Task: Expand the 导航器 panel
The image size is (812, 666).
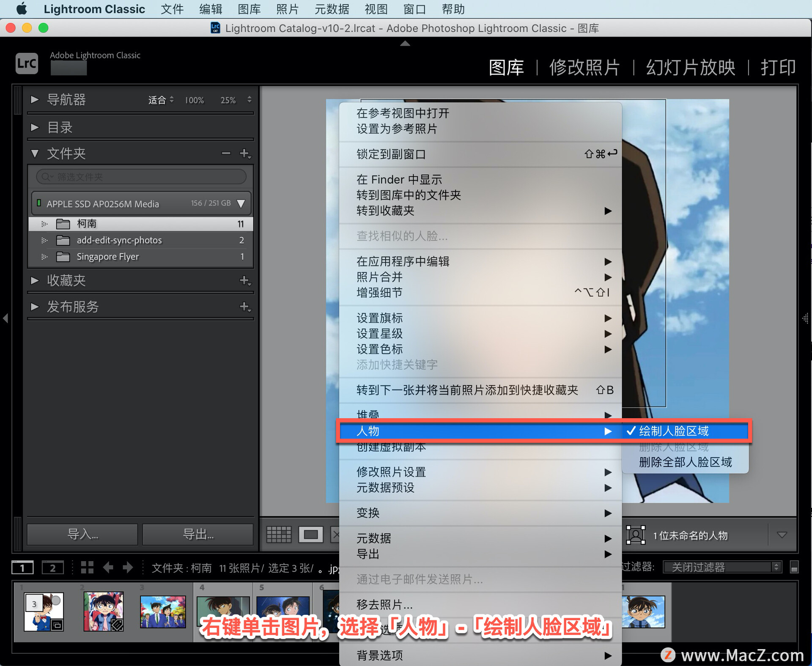Action: pyautogui.click(x=35, y=99)
